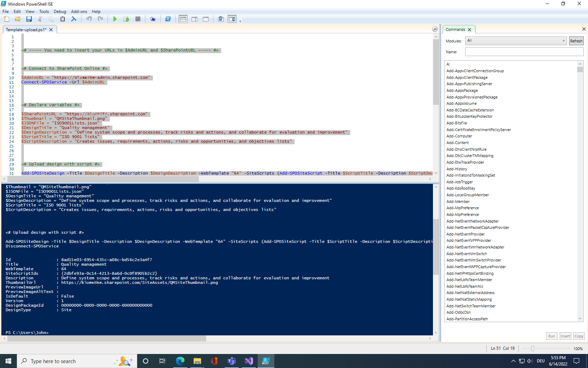Collapse the script pane with the arrow button
The width and height of the screenshot is (588, 368).
click(x=435, y=29)
